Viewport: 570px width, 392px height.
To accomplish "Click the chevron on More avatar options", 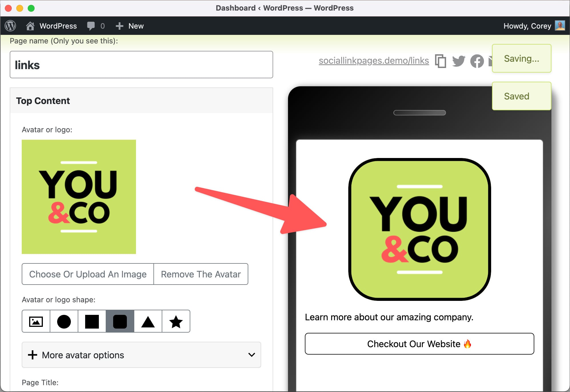I will 251,355.
